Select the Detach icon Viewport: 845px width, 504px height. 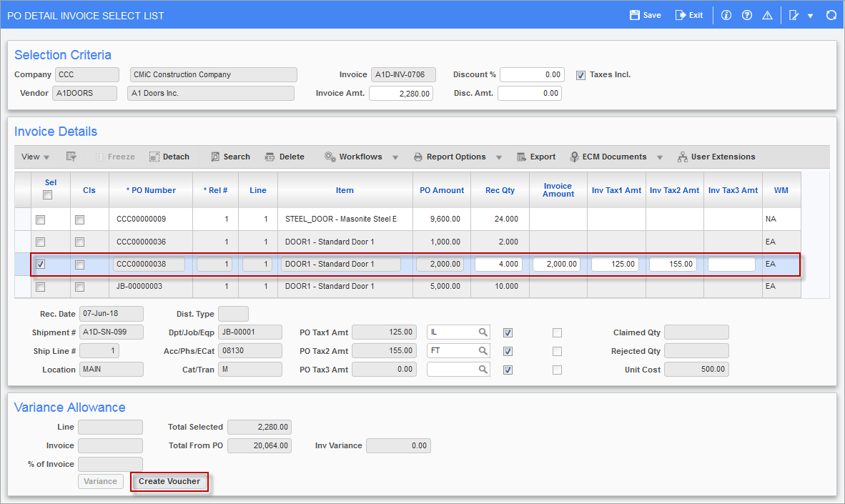click(x=169, y=157)
